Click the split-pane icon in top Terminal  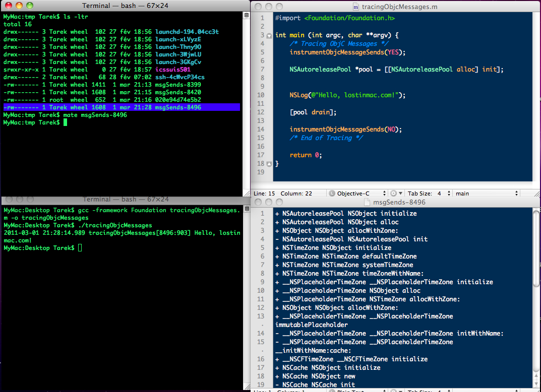pyautogui.click(x=246, y=16)
